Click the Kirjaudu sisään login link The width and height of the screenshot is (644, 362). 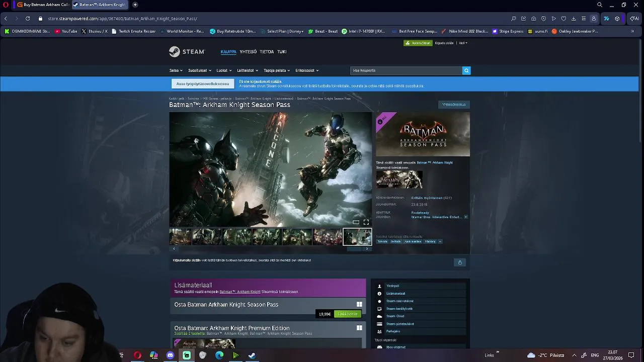(x=444, y=43)
